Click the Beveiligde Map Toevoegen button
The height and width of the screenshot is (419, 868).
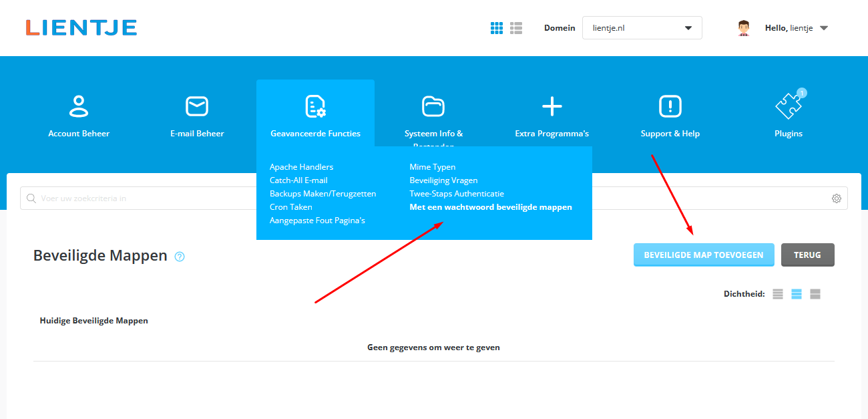pos(703,255)
